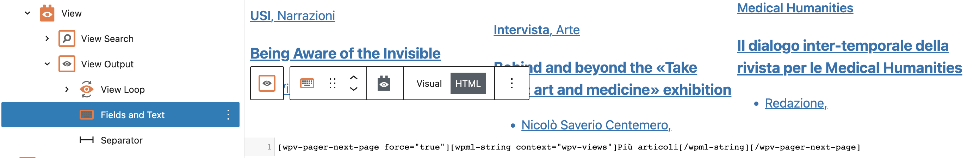Switch editor to HTML mode

click(468, 83)
